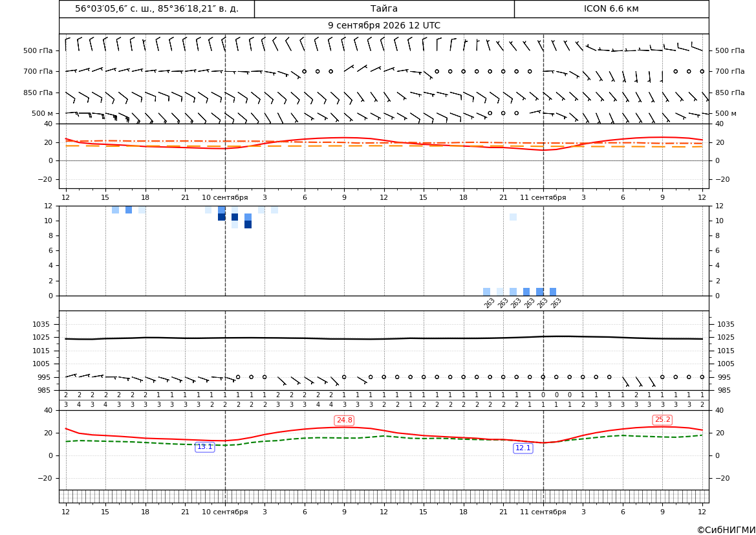Click the blue 12.1 minimum temperature label

(x=523, y=448)
